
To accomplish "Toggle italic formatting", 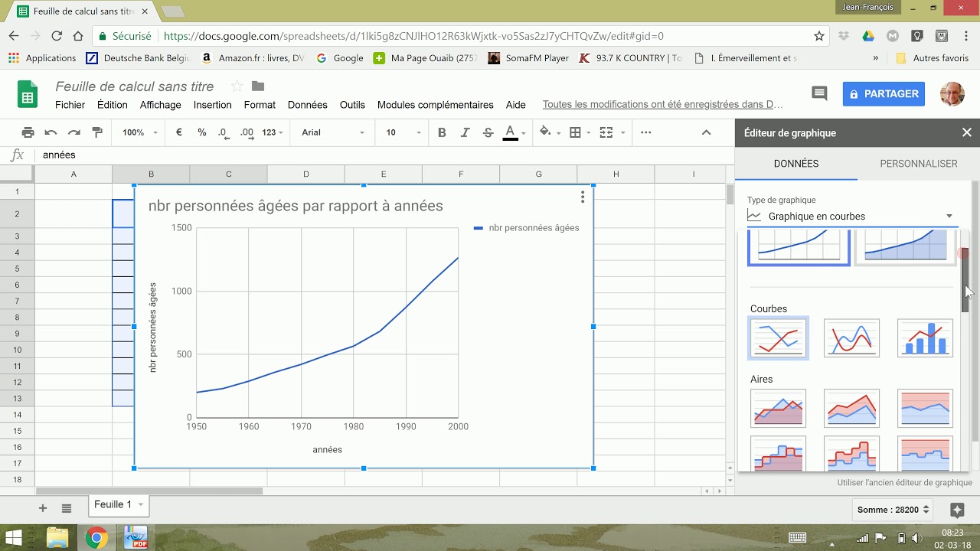I will click(x=465, y=132).
